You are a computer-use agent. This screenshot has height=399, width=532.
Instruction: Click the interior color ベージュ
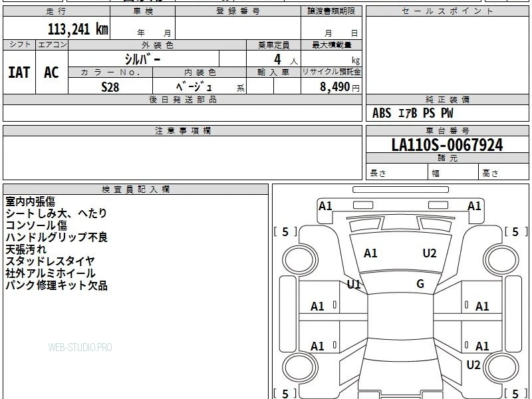tap(194, 87)
